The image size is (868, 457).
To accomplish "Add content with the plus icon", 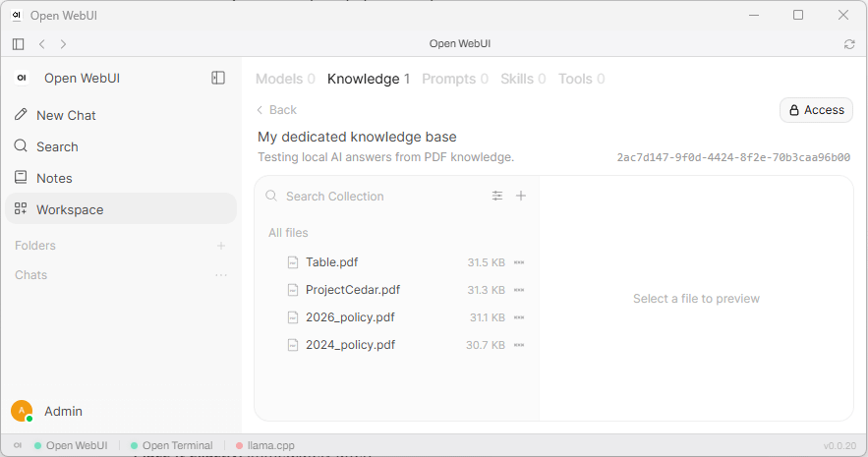I will pyautogui.click(x=521, y=196).
